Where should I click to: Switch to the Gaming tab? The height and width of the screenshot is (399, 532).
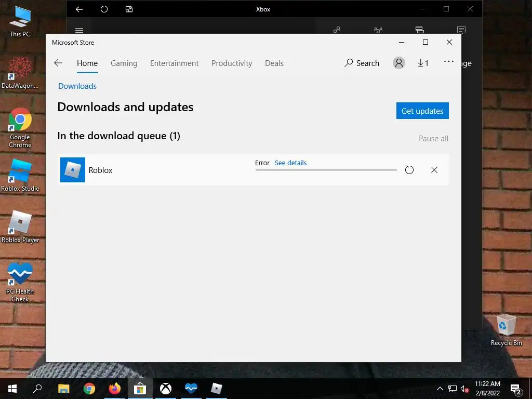124,63
